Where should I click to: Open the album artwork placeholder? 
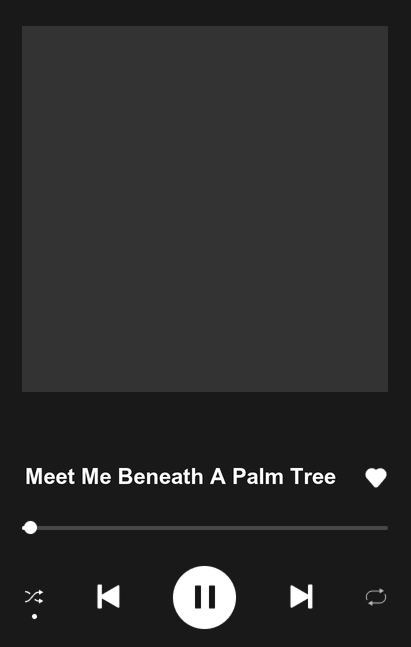coord(205,209)
